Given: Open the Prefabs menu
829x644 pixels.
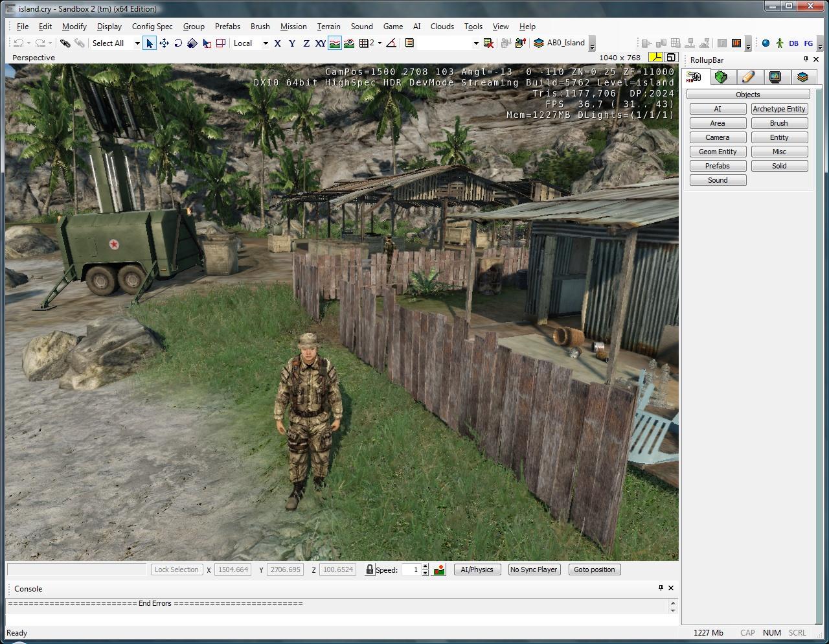Looking at the screenshot, I should click(x=227, y=27).
